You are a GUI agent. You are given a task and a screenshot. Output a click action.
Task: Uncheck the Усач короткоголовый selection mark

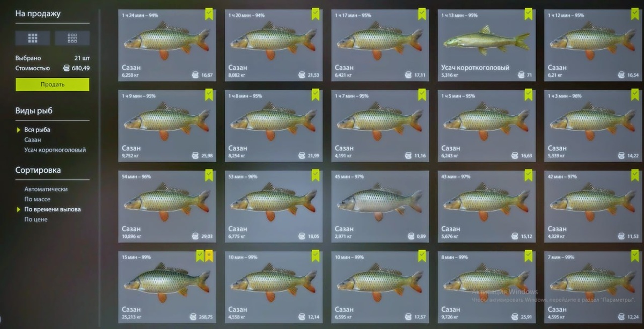pos(529,14)
